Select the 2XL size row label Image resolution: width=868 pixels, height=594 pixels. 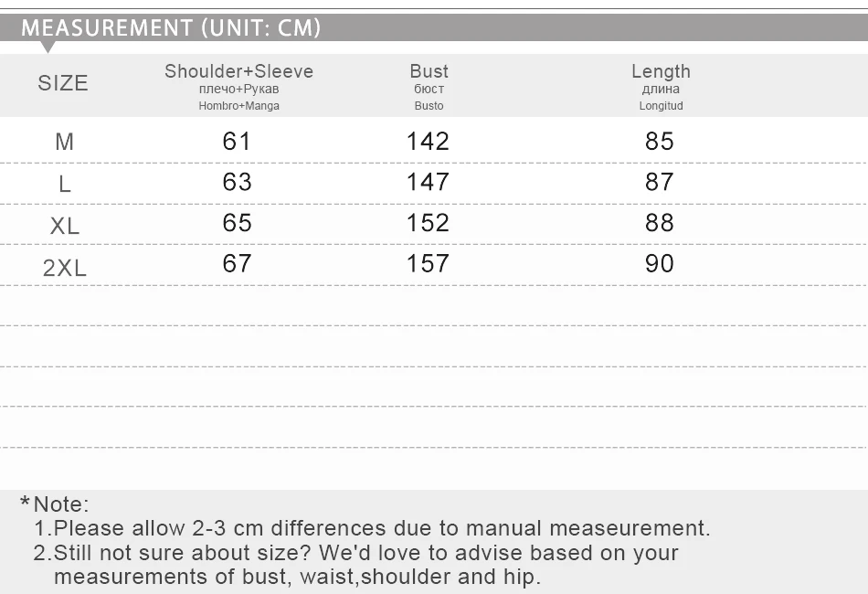[x=65, y=268]
